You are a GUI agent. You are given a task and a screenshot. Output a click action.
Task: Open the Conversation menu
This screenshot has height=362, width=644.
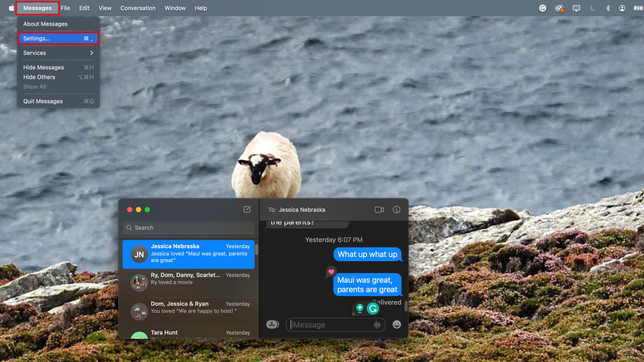pos(138,8)
